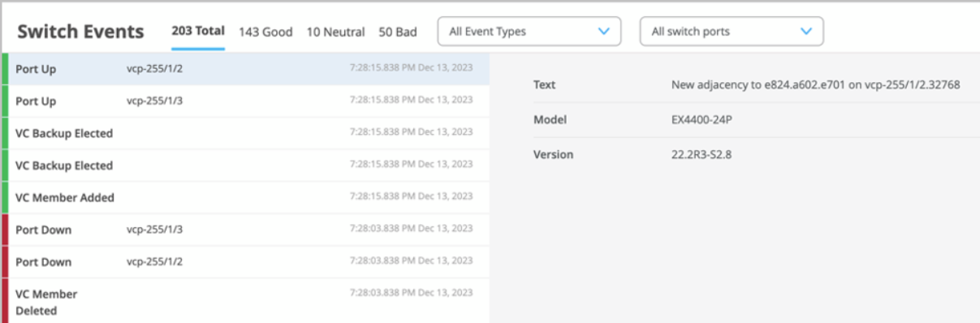980x323 pixels.
Task: Select Port Up event for vcp-255/1/2
Action: (244, 69)
